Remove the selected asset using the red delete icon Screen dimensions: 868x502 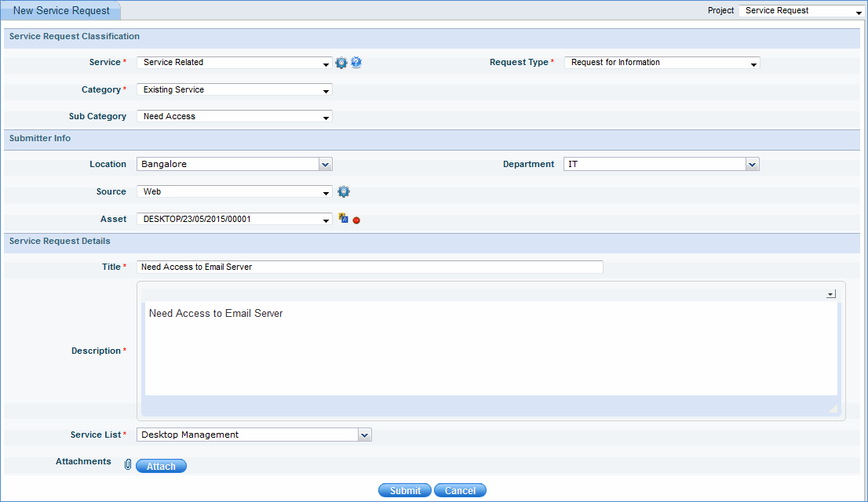click(356, 220)
